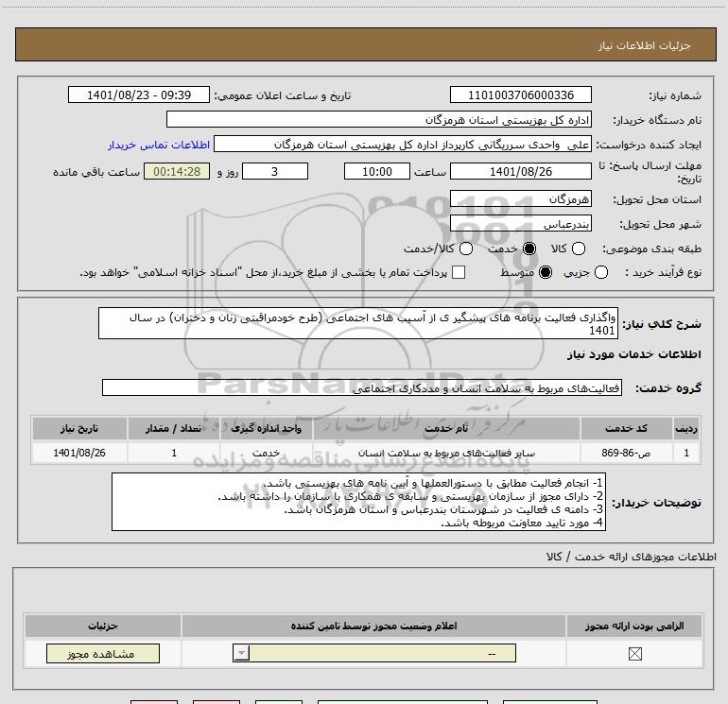This screenshot has height=704, width=728.
Task: Toggle the اسناد خزانه اسلامی payment checkbox
Action: pyautogui.click(x=459, y=272)
